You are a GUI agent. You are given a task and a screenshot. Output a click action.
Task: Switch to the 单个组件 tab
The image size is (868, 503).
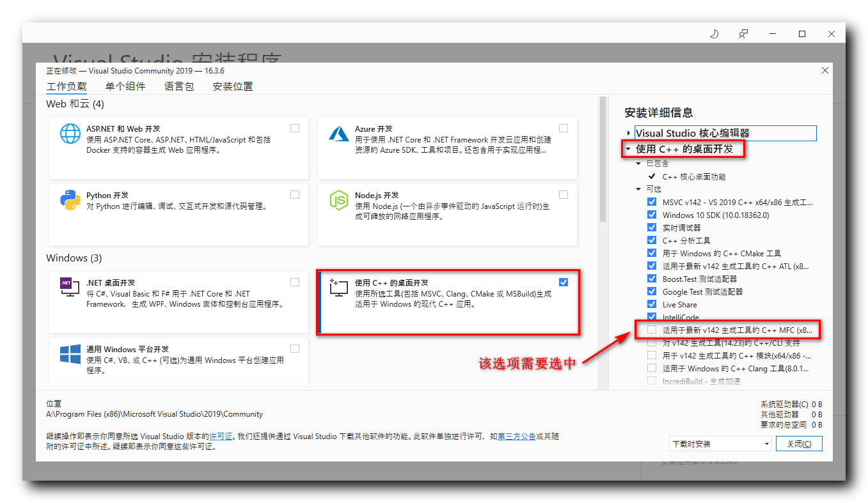tap(125, 86)
